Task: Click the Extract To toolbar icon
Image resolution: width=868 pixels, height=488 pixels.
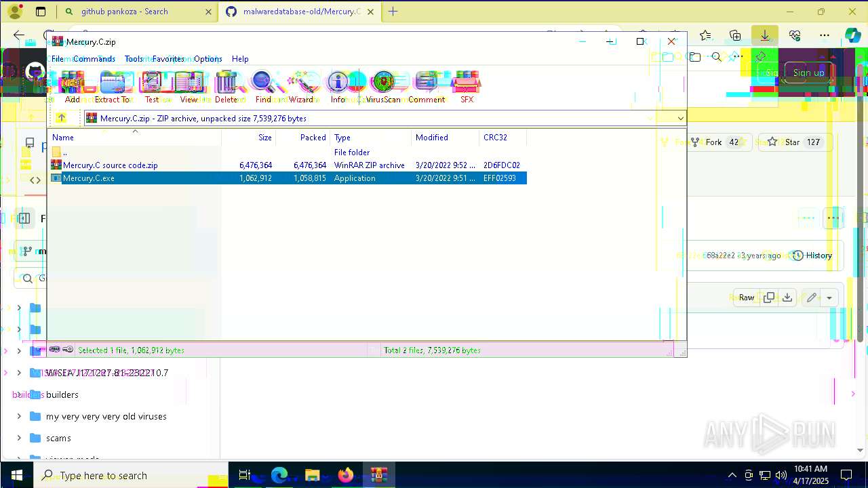Action: (x=113, y=87)
